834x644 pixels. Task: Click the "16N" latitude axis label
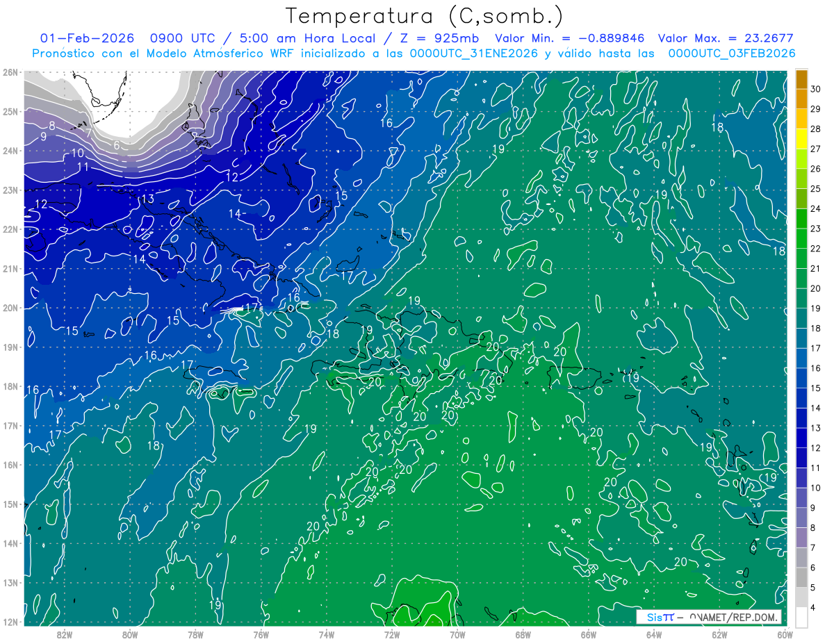[10, 465]
